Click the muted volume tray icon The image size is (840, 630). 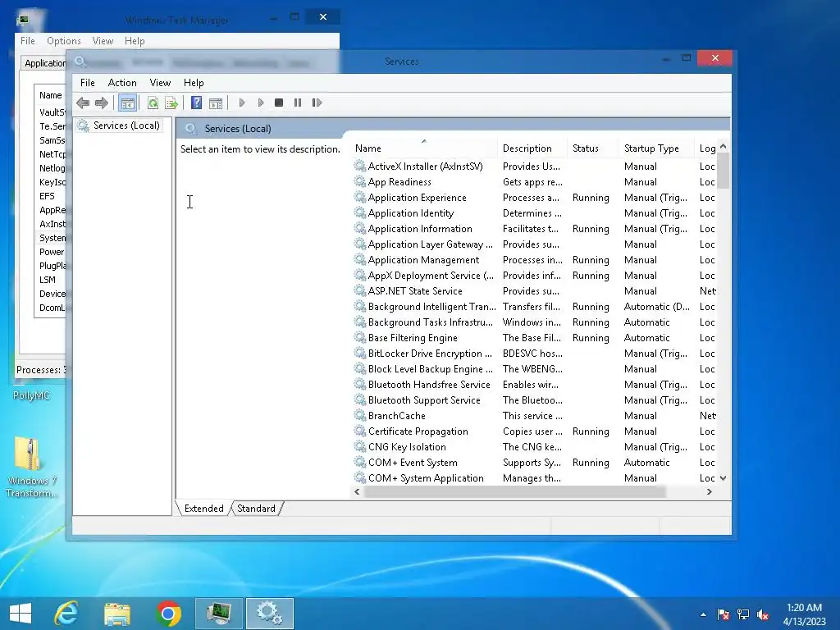pos(763,614)
